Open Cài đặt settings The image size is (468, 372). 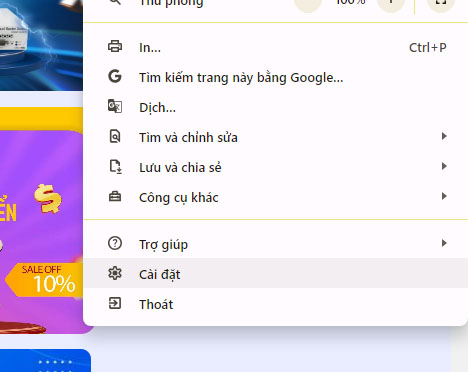(275, 273)
